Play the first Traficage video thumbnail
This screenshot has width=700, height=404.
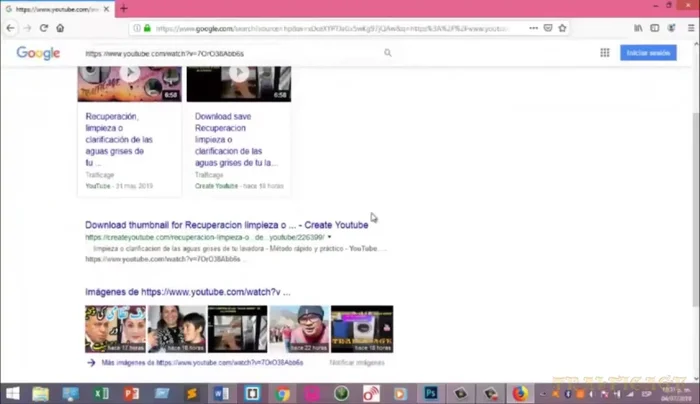coord(129,83)
